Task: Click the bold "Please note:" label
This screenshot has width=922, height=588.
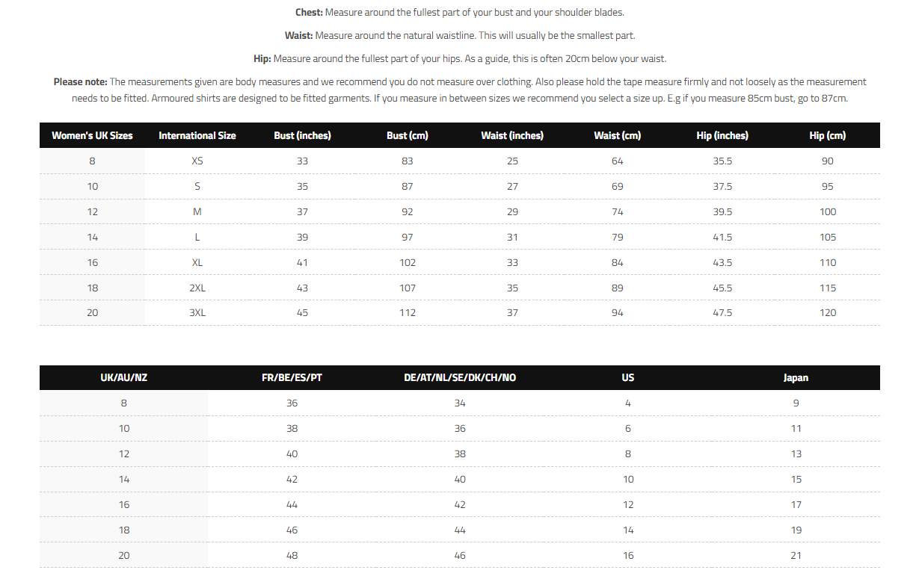Action: (81, 81)
